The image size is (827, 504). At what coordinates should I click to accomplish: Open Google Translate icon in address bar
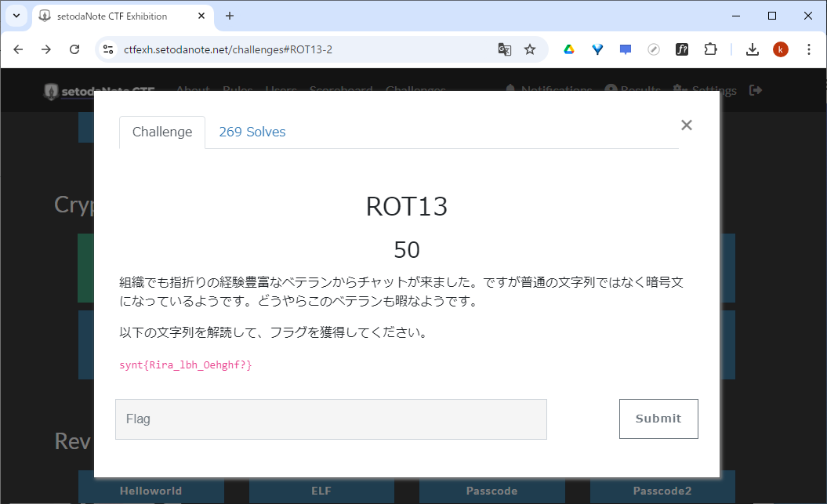point(504,49)
